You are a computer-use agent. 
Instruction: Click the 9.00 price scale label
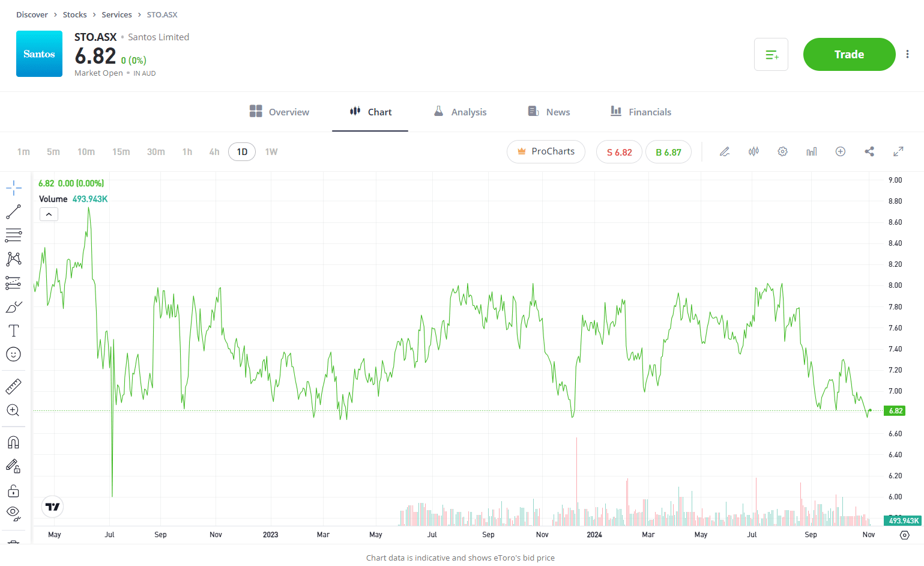pyautogui.click(x=895, y=180)
